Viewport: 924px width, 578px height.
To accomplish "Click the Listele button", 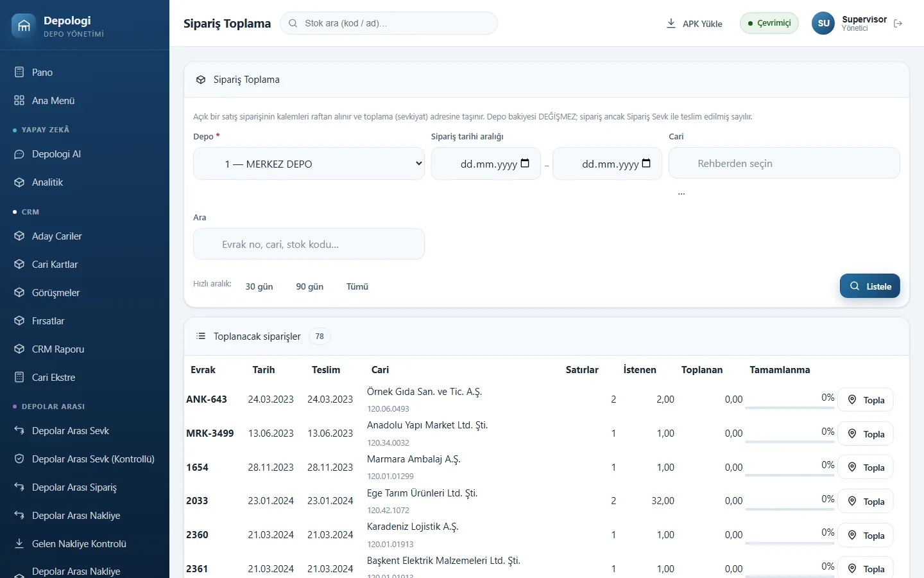I will pos(870,286).
